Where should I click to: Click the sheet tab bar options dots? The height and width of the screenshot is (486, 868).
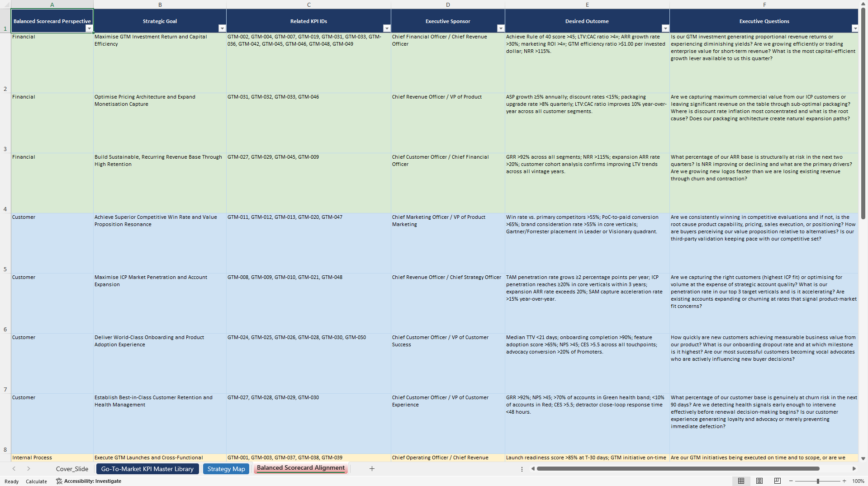522,469
